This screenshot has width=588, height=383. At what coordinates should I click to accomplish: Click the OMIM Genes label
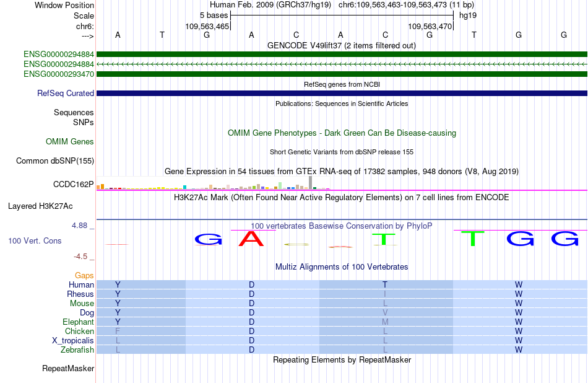point(69,141)
